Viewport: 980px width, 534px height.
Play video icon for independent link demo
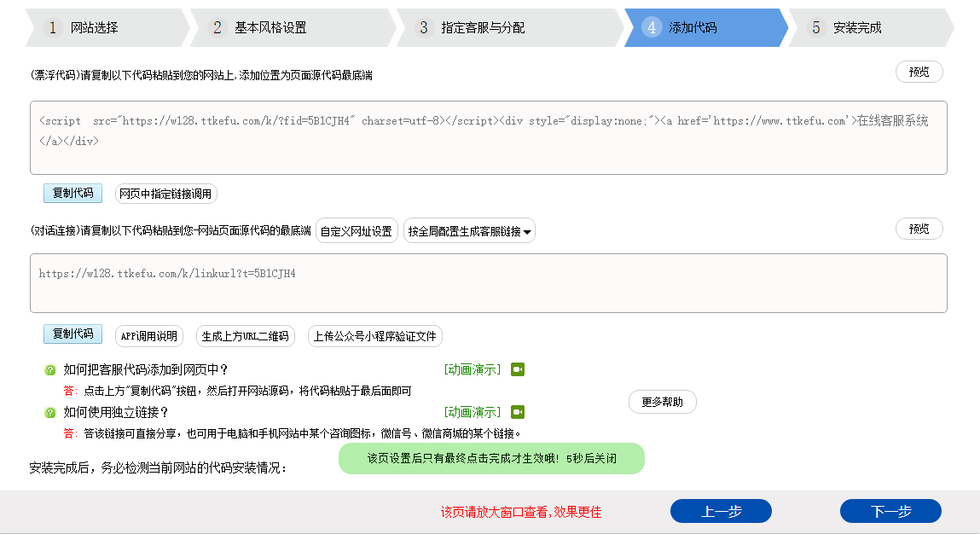tap(518, 412)
